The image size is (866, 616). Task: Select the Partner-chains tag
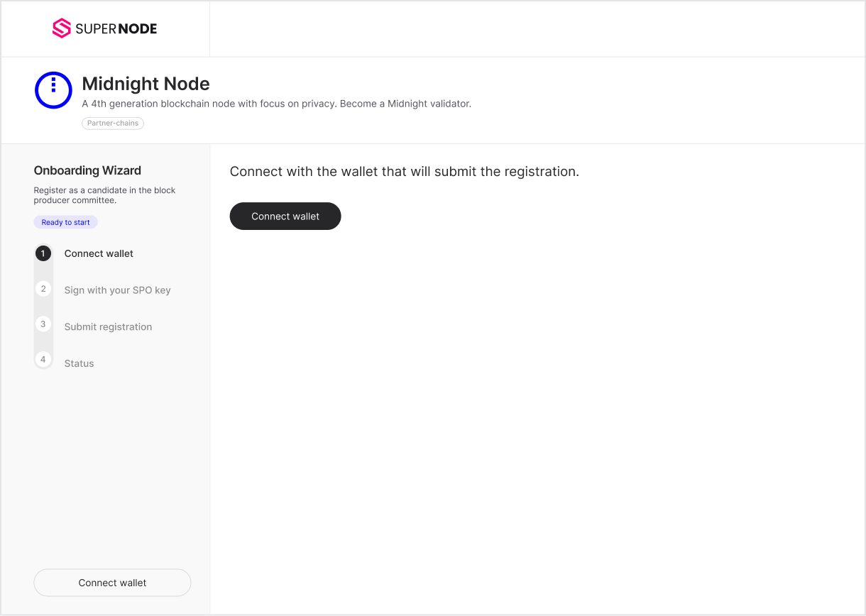pyautogui.click(x=113, y=123)
